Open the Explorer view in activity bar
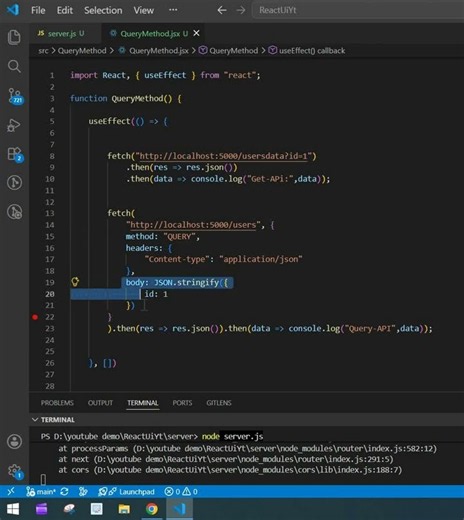Viewport: 464px width, 520px height. point(14,37)
